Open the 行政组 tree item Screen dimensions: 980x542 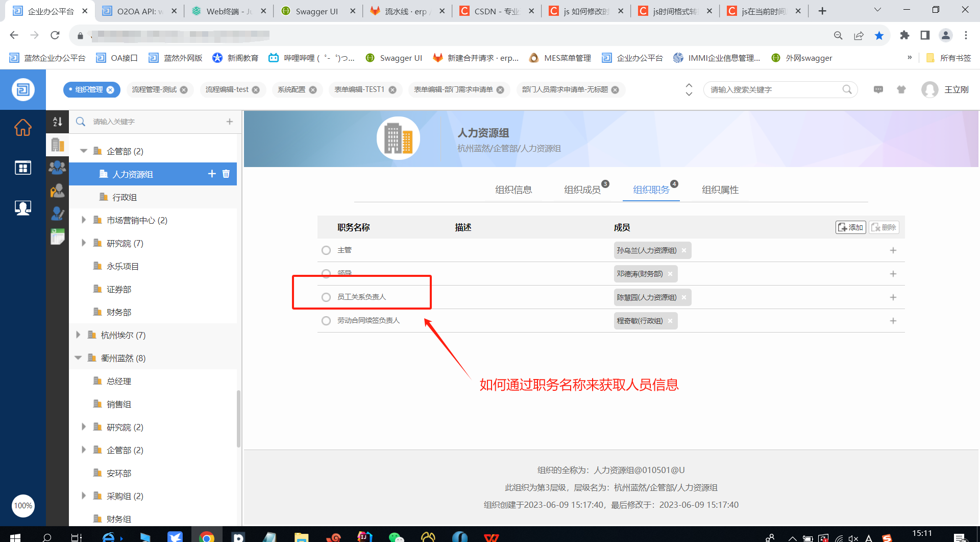click(x=125, y=197)
